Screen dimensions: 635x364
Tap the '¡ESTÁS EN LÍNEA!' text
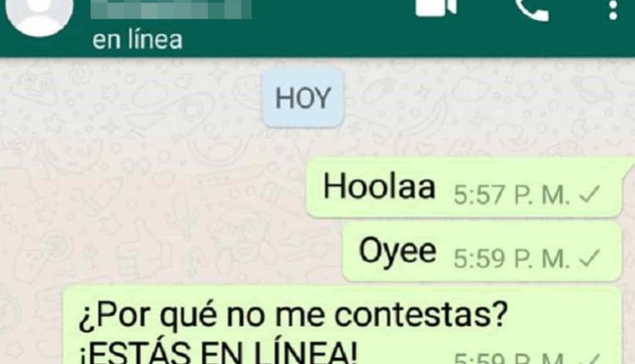pos(218,353)
